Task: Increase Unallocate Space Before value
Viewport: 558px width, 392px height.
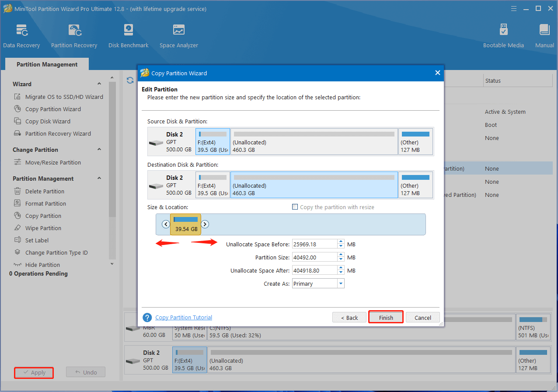Action: (341, 242)
